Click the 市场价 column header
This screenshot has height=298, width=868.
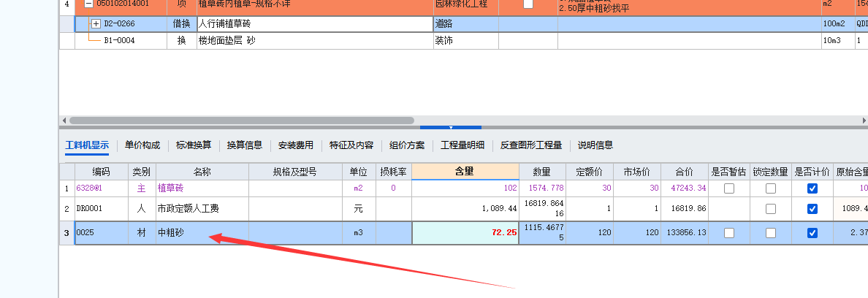[637, 172]
